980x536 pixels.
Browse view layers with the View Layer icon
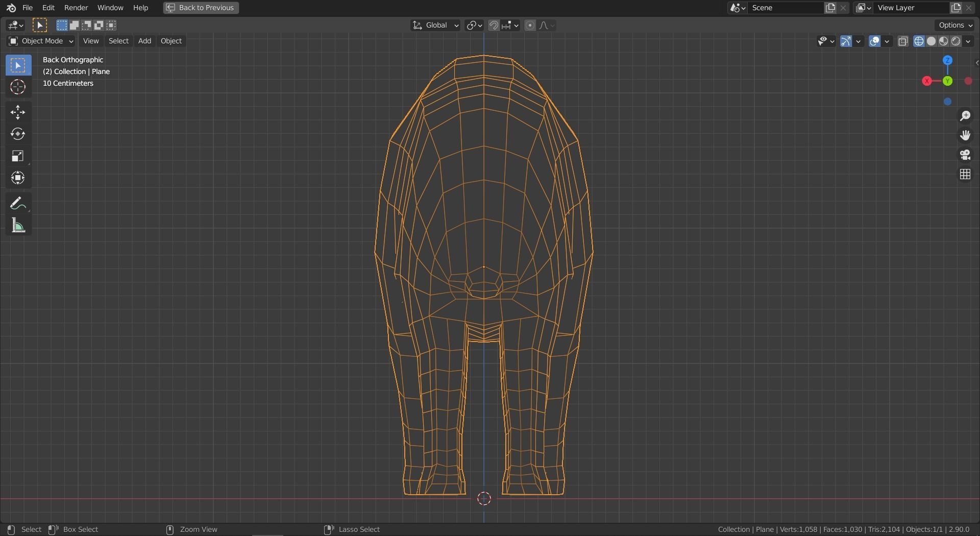[864, 8]
